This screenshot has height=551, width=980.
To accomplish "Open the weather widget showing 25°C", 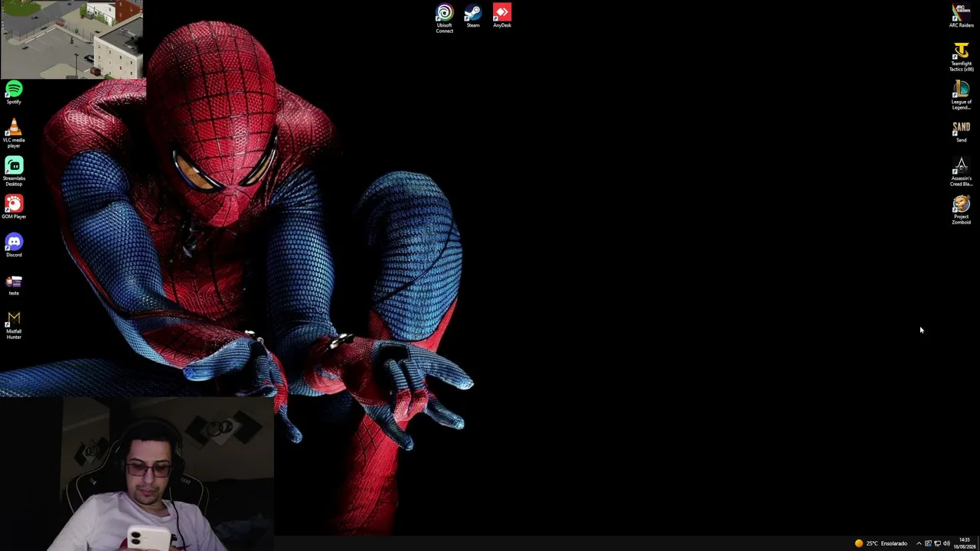I will pos(880,543).
